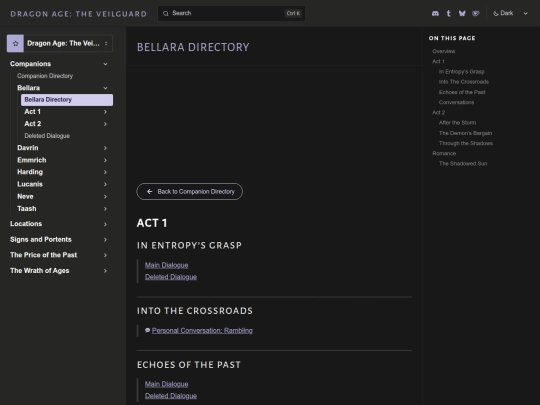Collapse the Bellara sidebar group

(105, 88)
